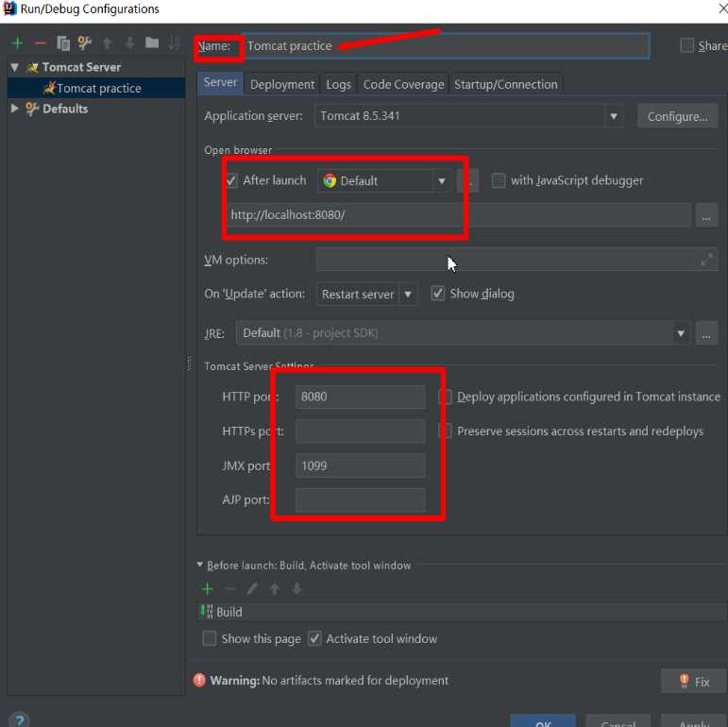
Task: Add a new configuration with green plus
Action: 18,43
